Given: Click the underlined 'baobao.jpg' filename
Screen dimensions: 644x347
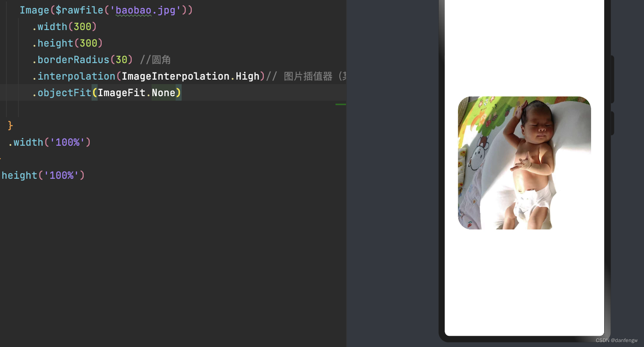Looking at the screenshot, I should (144, 10).
